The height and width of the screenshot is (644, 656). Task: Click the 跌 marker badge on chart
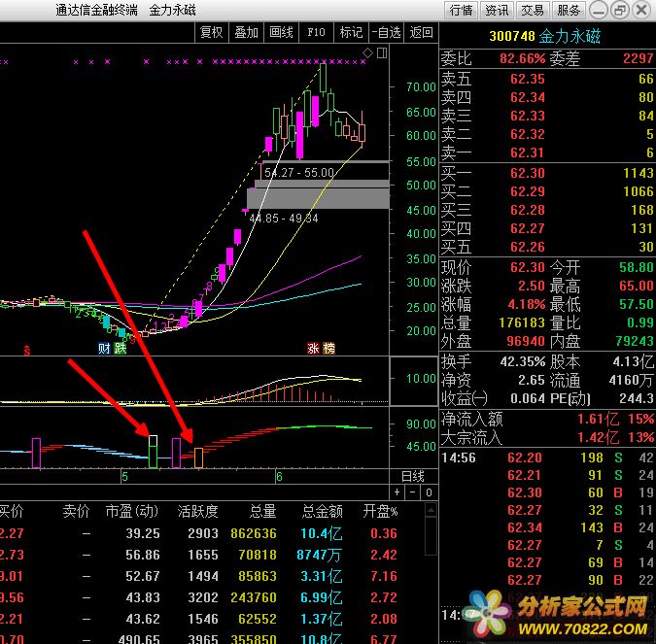(x=121, y=348)
